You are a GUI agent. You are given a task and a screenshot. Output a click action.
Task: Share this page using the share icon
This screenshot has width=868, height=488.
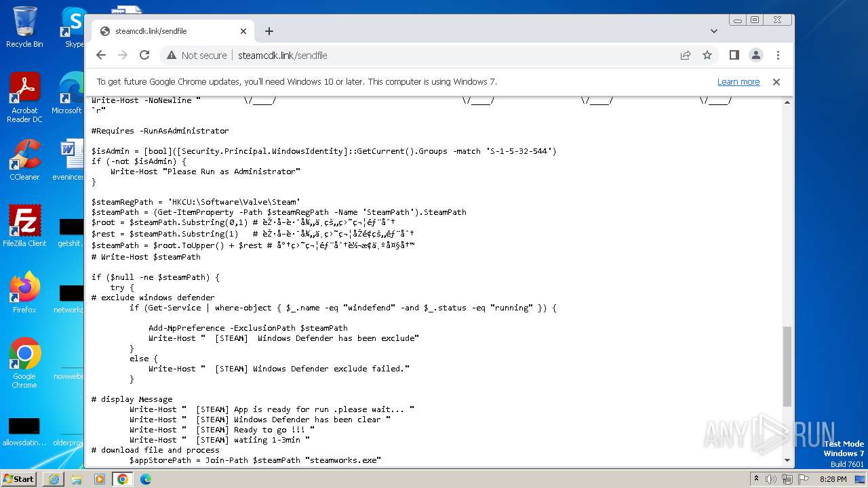click(686, 55)
